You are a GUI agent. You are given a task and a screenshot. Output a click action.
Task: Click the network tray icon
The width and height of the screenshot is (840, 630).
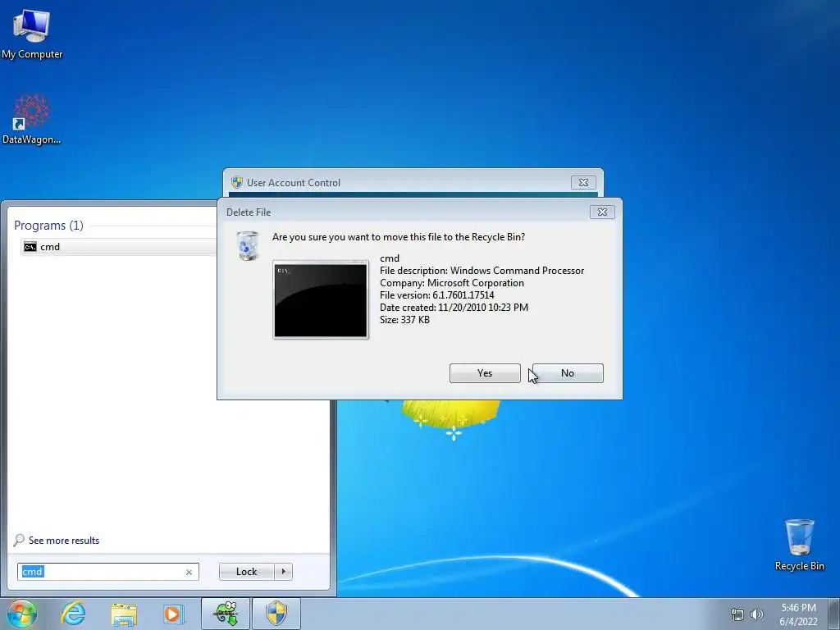coord(737,614)
